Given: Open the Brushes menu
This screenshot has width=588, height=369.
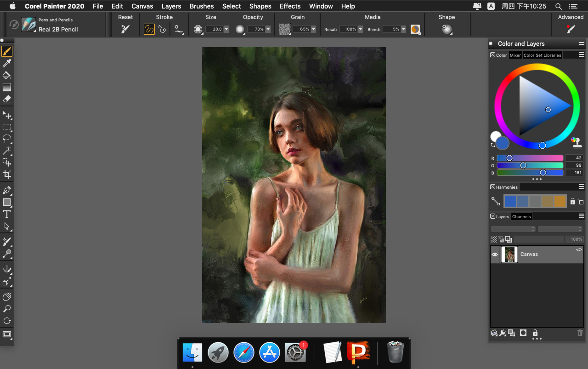Looking at the screenshot, I should tap(202, 6).
